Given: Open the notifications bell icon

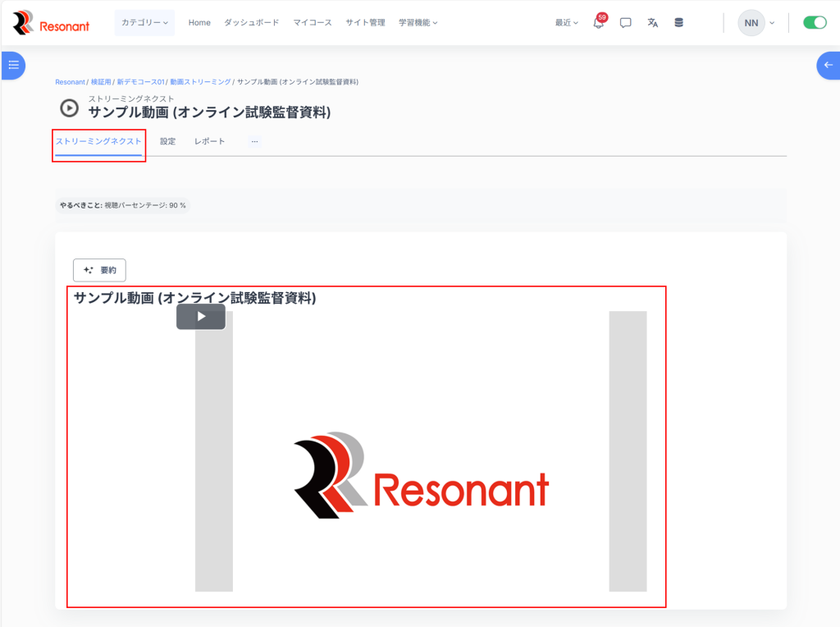Looking at the screenshot, I should point(598,23).
